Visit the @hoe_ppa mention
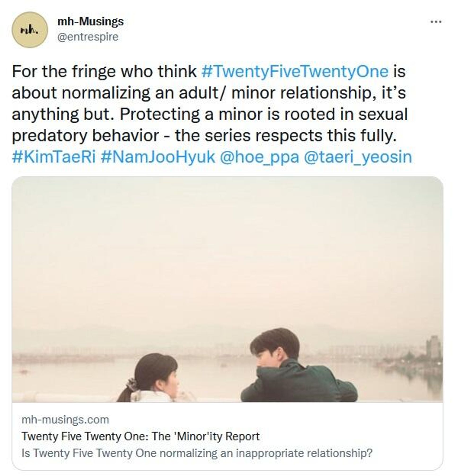This screenshot has height=476, width=454. click(x=259, y=157)
